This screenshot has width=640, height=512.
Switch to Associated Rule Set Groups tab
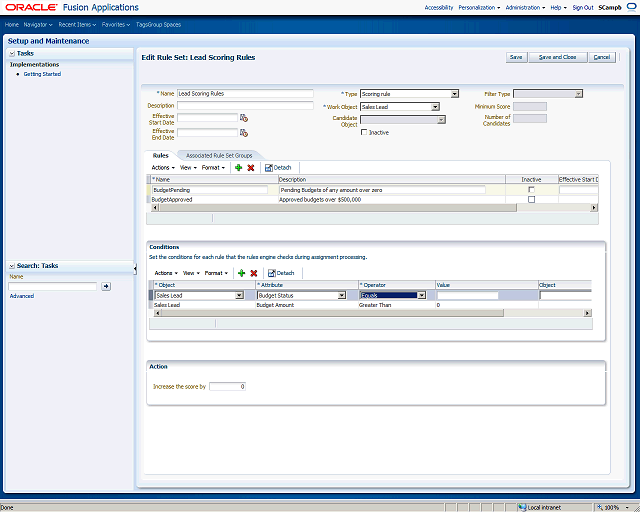[x=219, y=156]
